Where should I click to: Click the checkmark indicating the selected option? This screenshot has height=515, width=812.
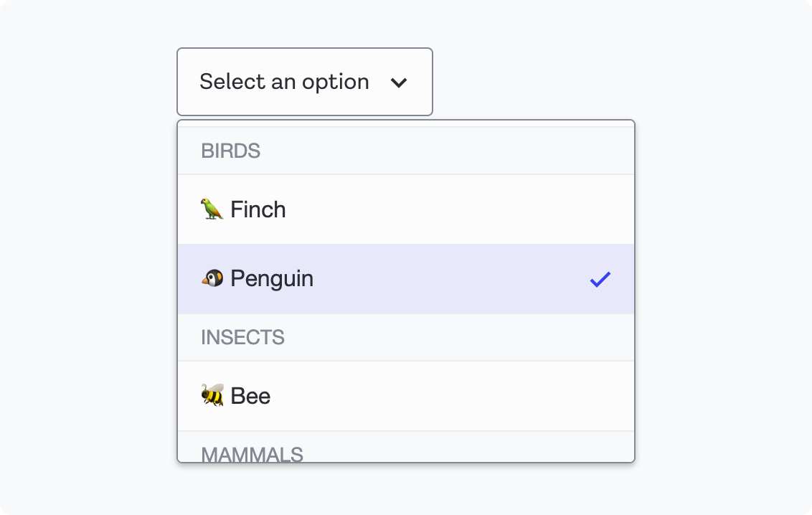tap(601, 280)
